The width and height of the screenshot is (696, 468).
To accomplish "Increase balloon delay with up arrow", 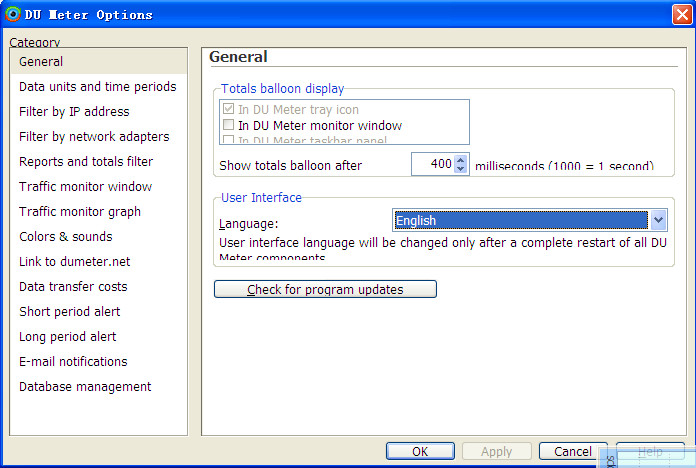I will pyautogui.click(x=461, y=159).
